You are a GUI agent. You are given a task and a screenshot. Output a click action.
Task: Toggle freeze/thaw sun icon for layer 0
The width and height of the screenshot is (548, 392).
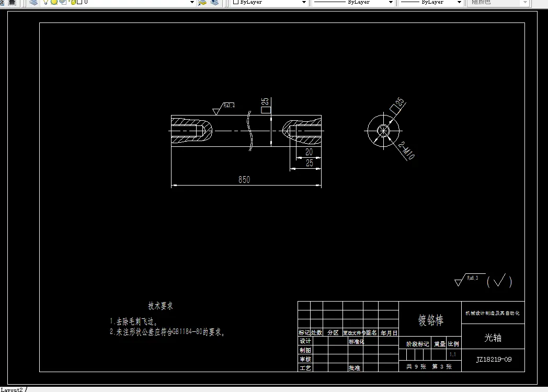point(54,2)
